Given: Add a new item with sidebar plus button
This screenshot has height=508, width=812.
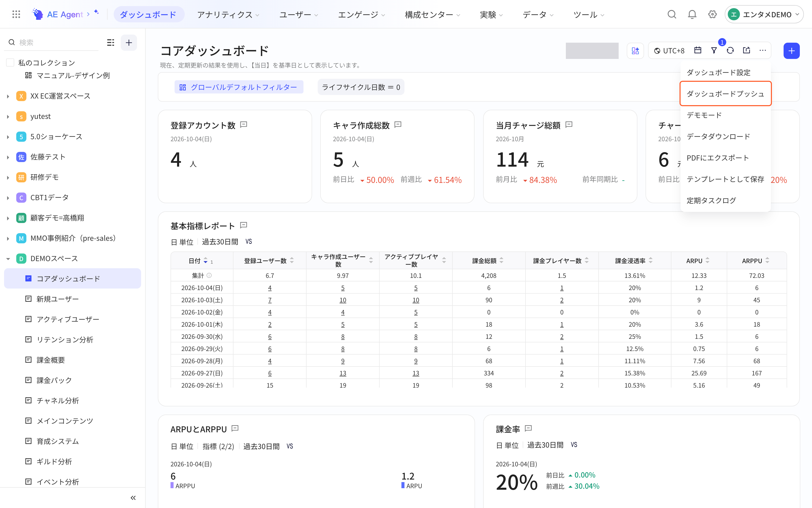Looking at the screenshot, I should tap(129, 43).
